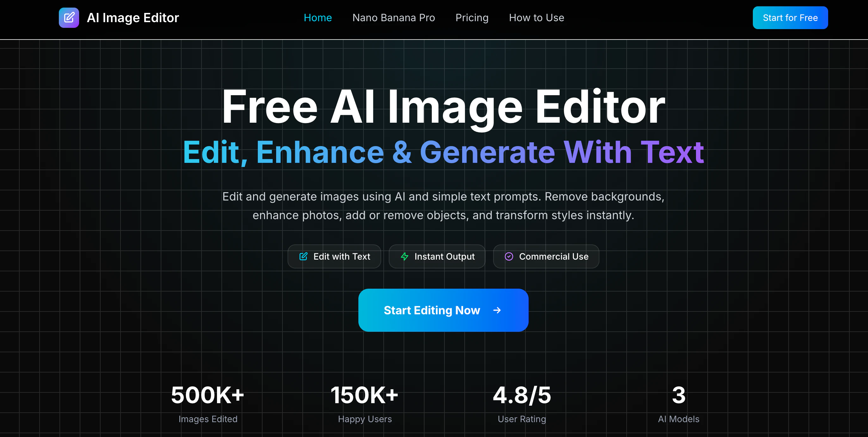The image size is (868, 437).
Task: Click the arrow icon on Start Editing Now
Action: point(497,310)
